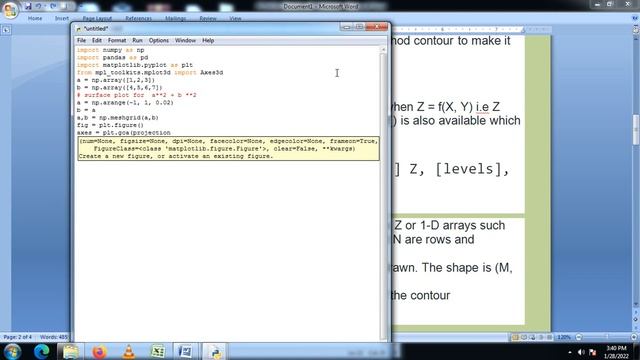This screenshot has height=360, width=640.
Task: Click line 'a = np.arange(-1, 1, 0.02)'
Action: click(125, 102)
